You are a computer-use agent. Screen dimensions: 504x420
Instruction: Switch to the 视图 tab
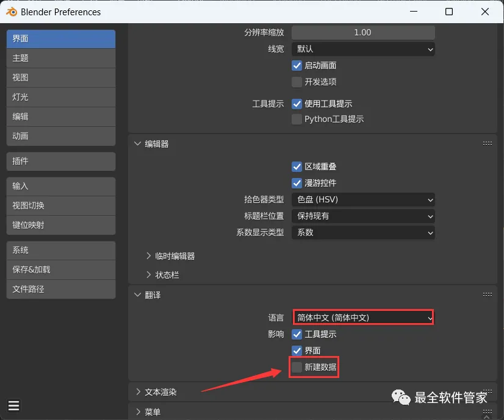click(x=61, y=77)
